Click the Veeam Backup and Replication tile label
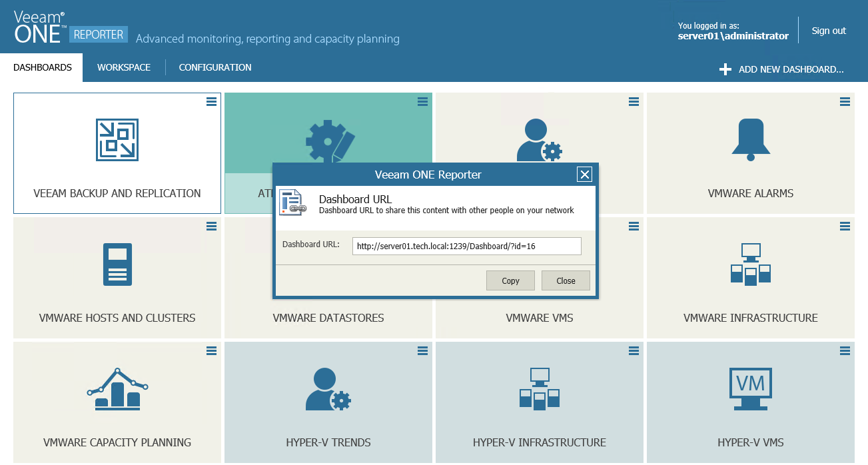This screenshot has width=868, height=465. pos(117,193)
